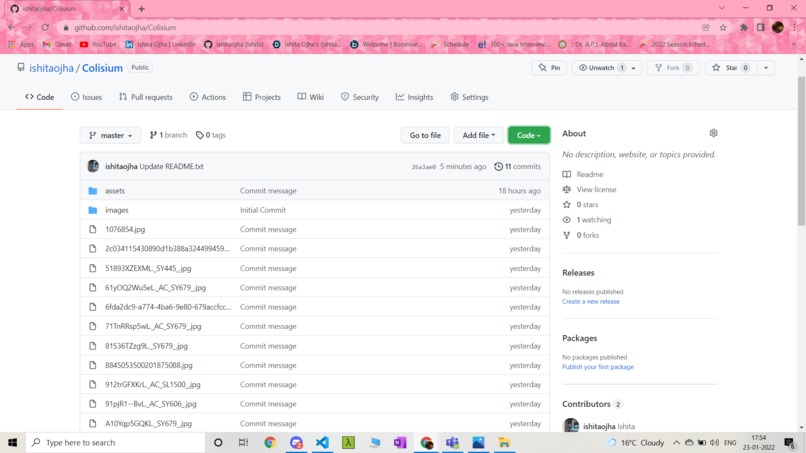Open the Chrome extensions puzzle icon
The image size is (806, 453).
click(743, 28)
